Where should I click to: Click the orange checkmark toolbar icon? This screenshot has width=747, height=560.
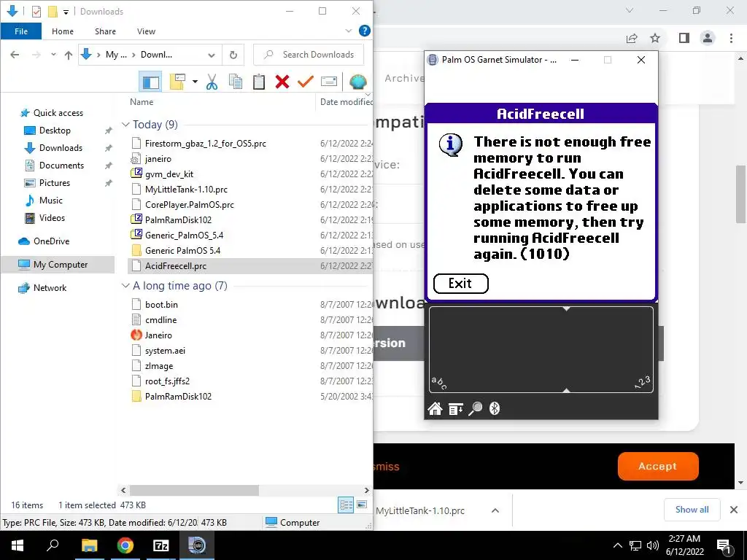306,82
